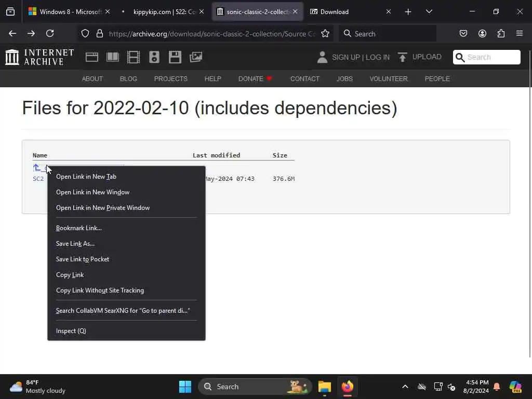Choose Open Link in New Window

pyautogui.click(x=127, y=192)
